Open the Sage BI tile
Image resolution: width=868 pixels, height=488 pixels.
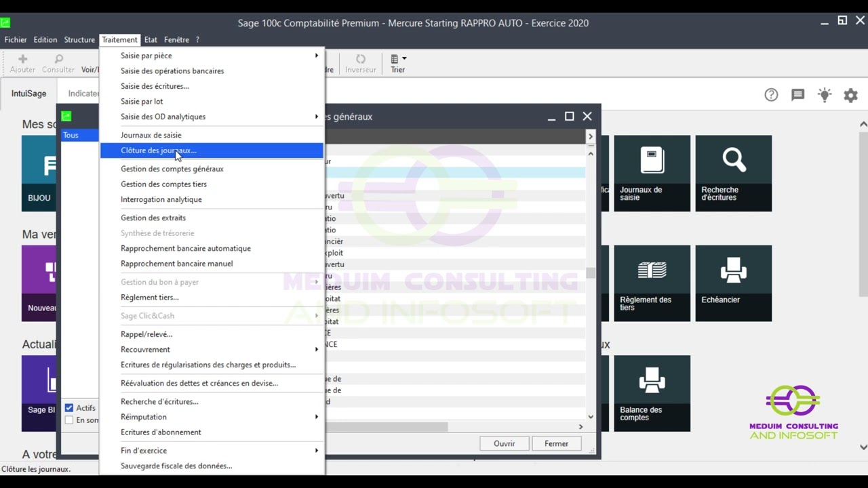point(39,393)
